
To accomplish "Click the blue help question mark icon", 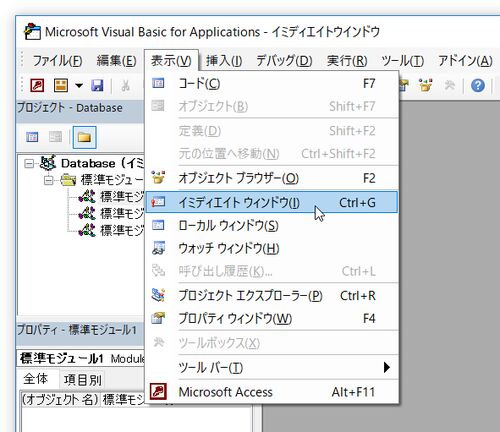I will [478, 86].
